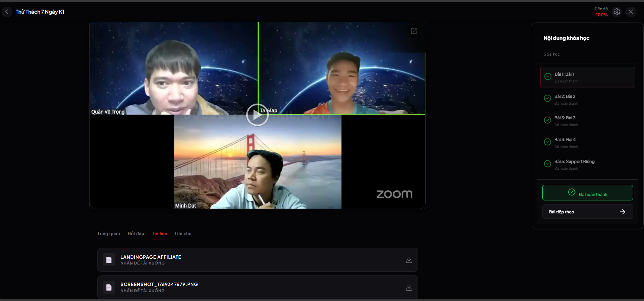644x301 pixels.
Task: Go to next lesson via Bài tiếp theo
Action: coord(587,212)
